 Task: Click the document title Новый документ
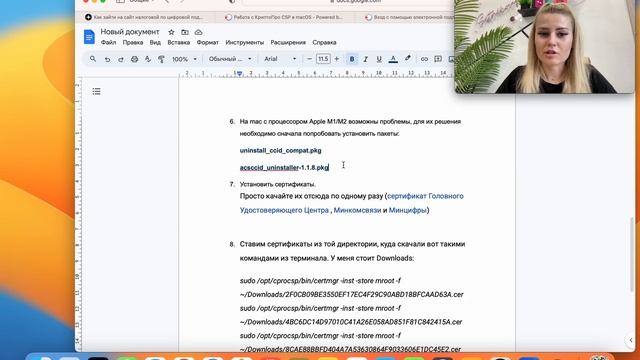(x=130, y=32)
